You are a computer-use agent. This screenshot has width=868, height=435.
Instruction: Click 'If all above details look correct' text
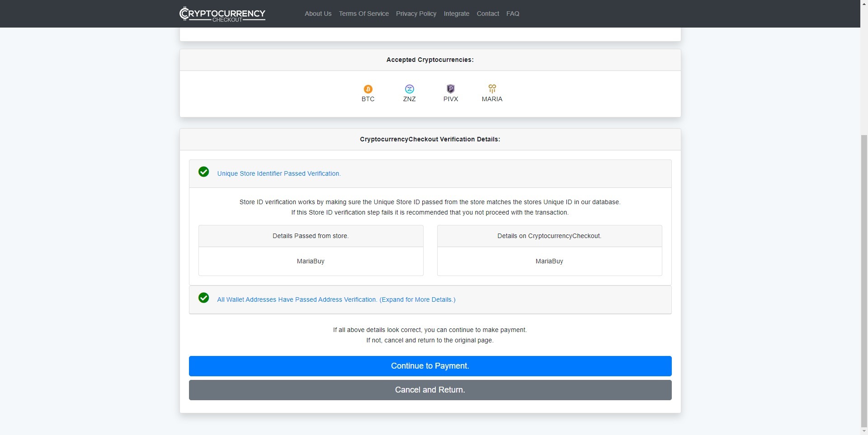[x=430, y=330]
